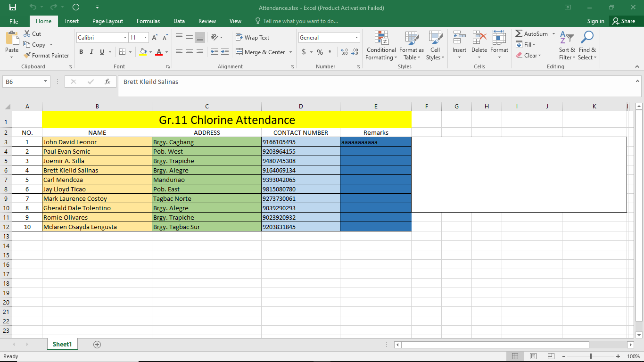Select the Sheet1 tab at bottom

(62, 344)
